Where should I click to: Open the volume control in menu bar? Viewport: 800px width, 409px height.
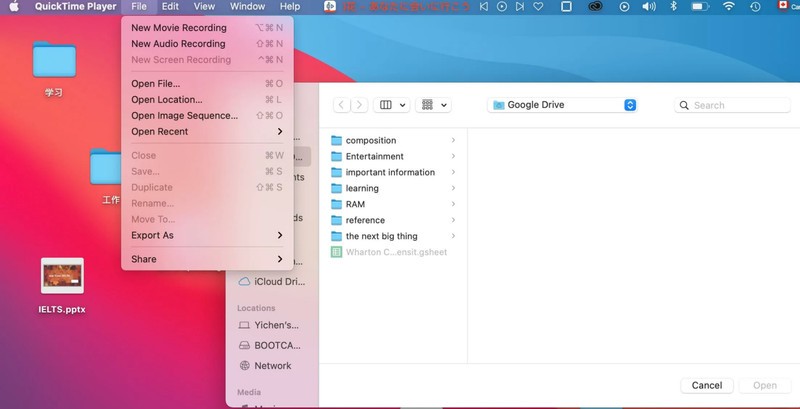point(648,7)
